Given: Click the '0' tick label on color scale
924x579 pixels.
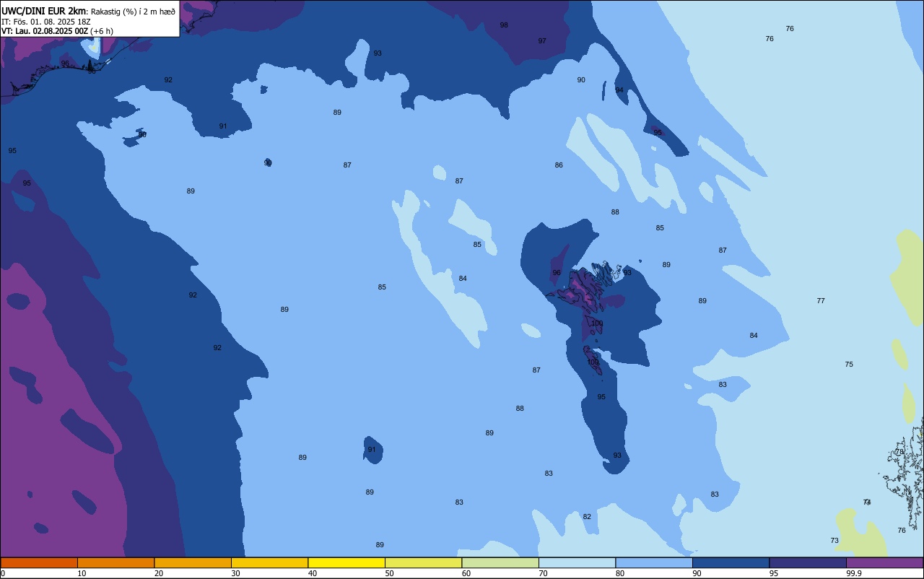Looking at the screenshot, I should (3, 573).
